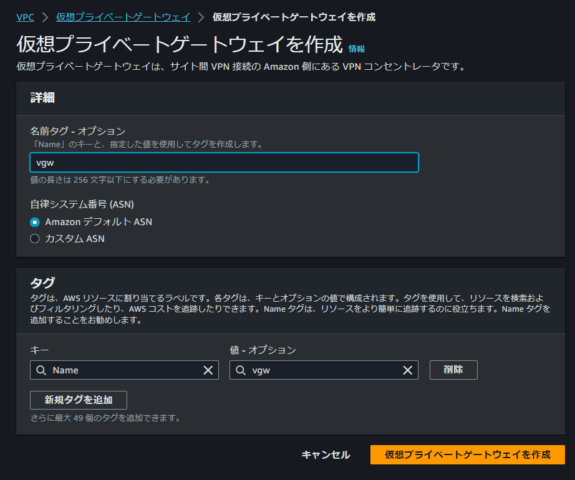
Task: Select the カスタム ASN radio button
Action: pos(35,239)
